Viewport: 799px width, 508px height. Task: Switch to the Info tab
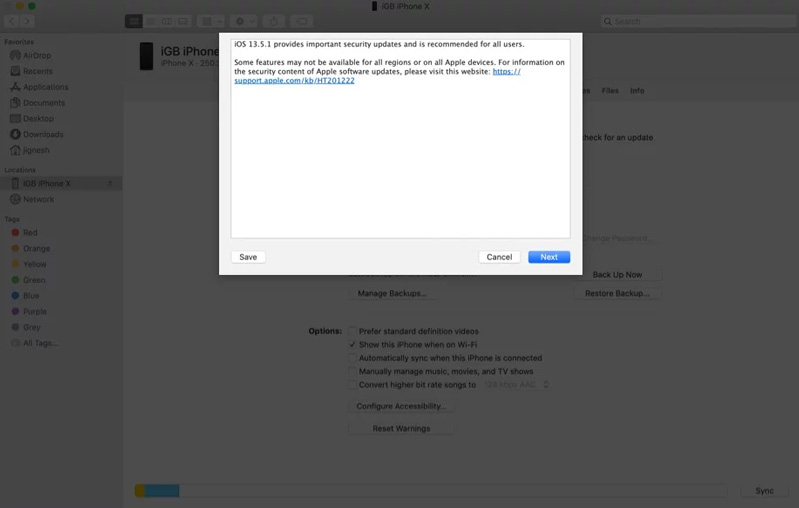(x=637, y=90)
